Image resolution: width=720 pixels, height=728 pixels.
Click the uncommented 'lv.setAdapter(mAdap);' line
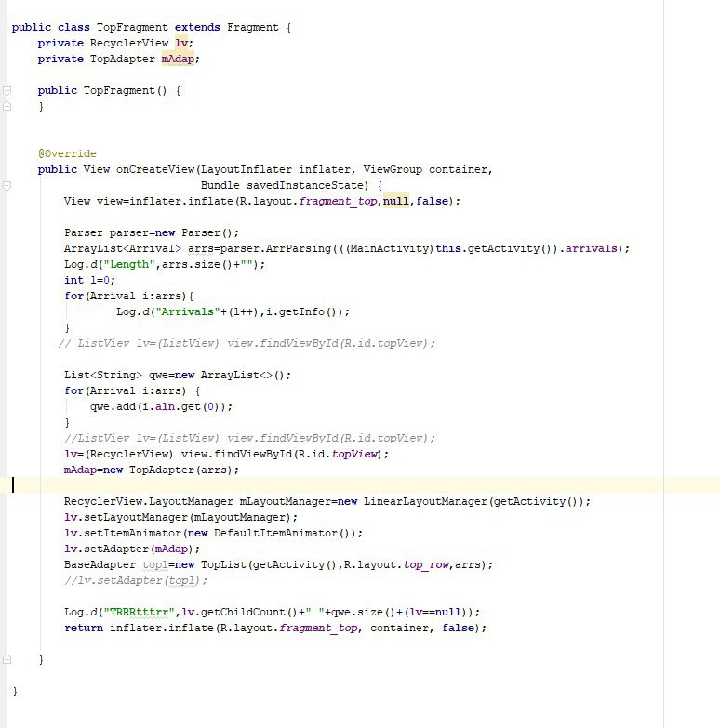pyautogui.click(x=132, y=549)
